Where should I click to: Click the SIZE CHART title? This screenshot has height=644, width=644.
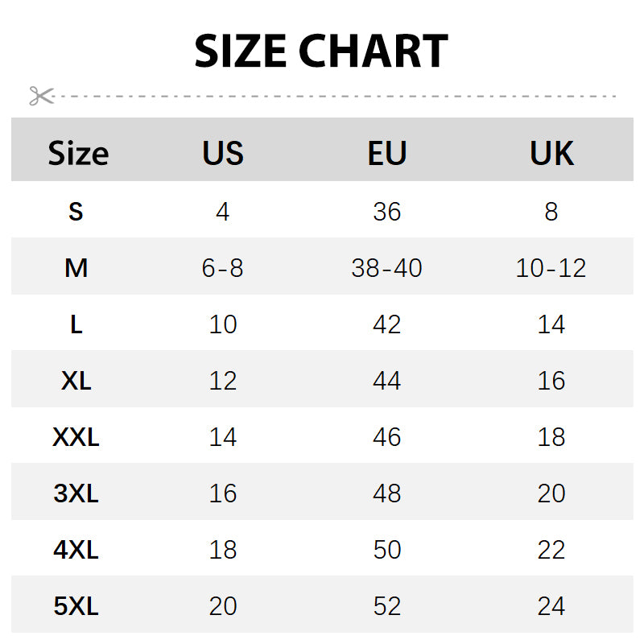click(321, 51)
